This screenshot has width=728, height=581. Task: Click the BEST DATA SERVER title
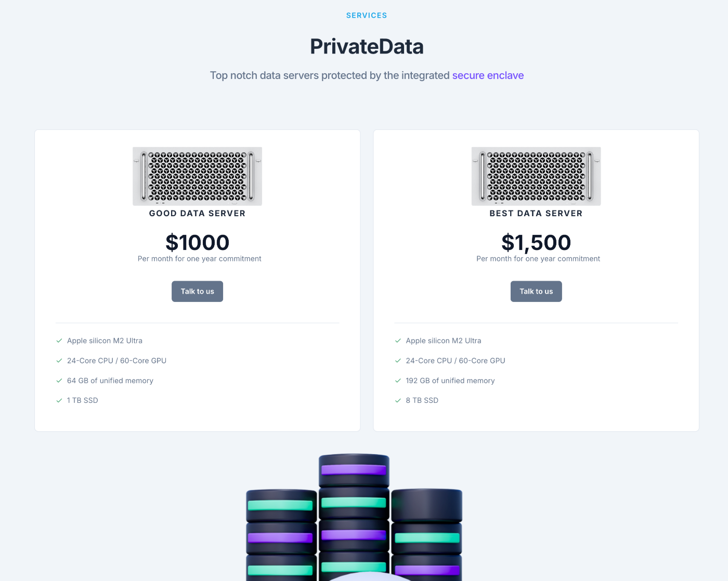536,214
